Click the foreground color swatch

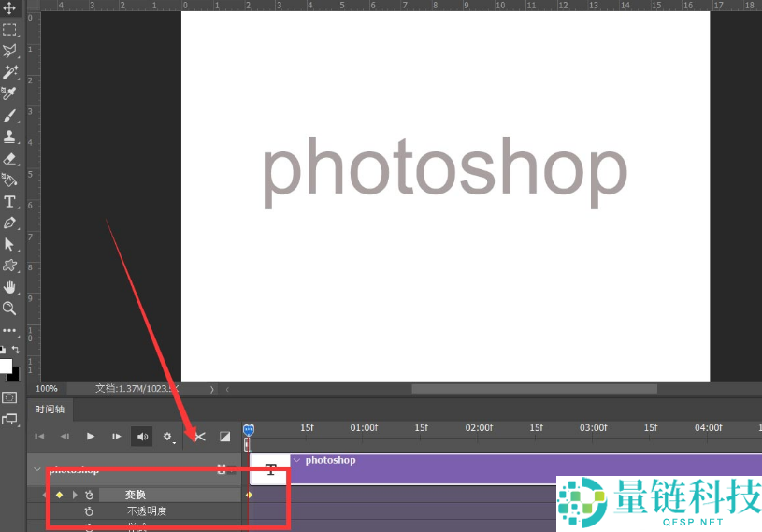click(6, 366)
